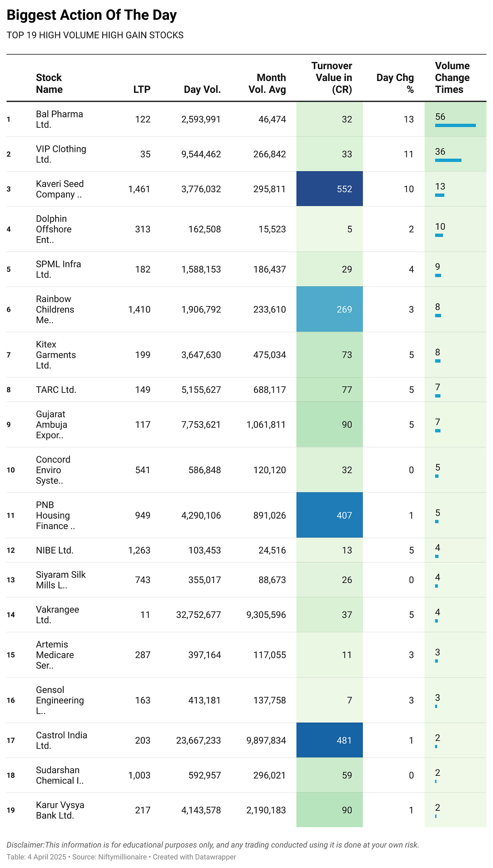Select the Kitex Garments Ltd. stock name
The height and width of the screenshot is (868, 493).
point(56,355)
